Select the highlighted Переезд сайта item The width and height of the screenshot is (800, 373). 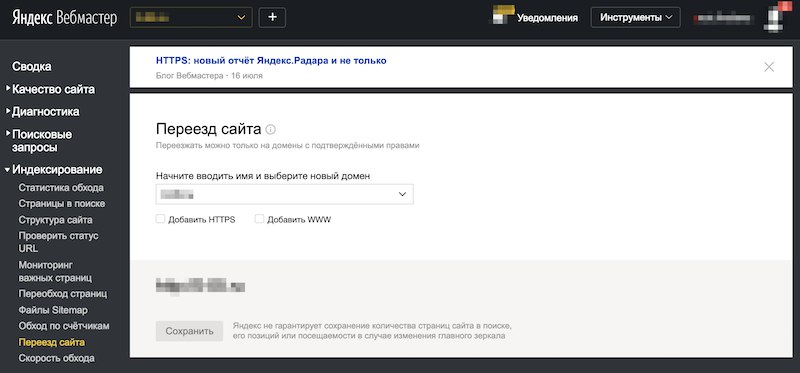pyautogui.click(x=52, y=342)
